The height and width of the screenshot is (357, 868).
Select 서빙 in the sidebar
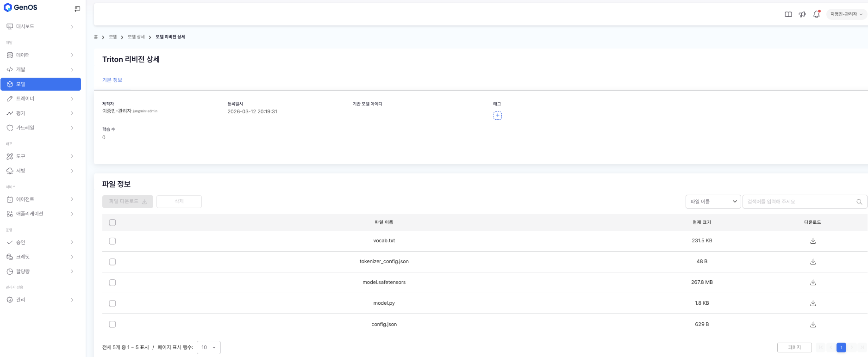click(x=41, y=171)
